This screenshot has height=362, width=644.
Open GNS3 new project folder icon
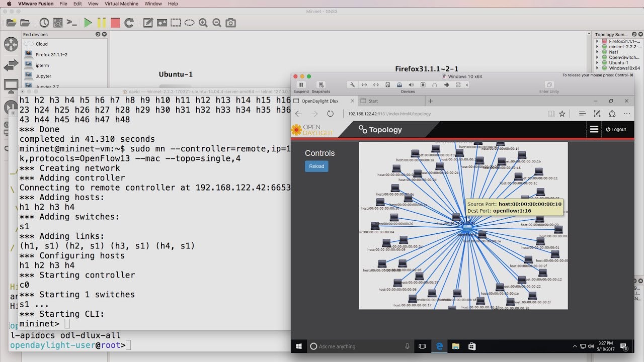point(11,23)
